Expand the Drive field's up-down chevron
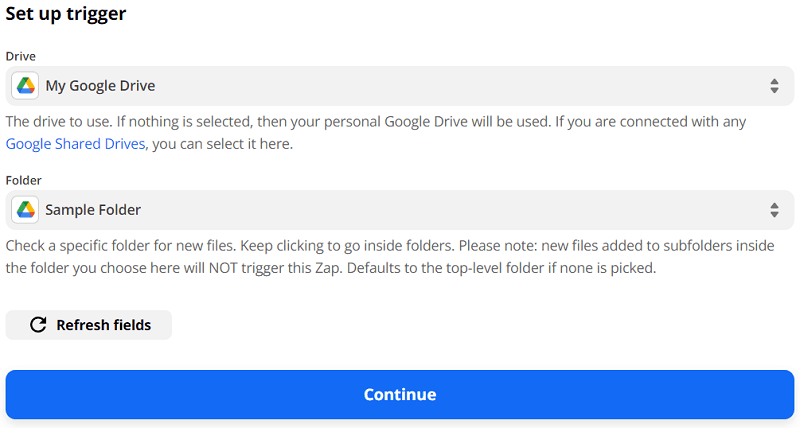Viewport: 800px width, 428px height. click(774, 86)
